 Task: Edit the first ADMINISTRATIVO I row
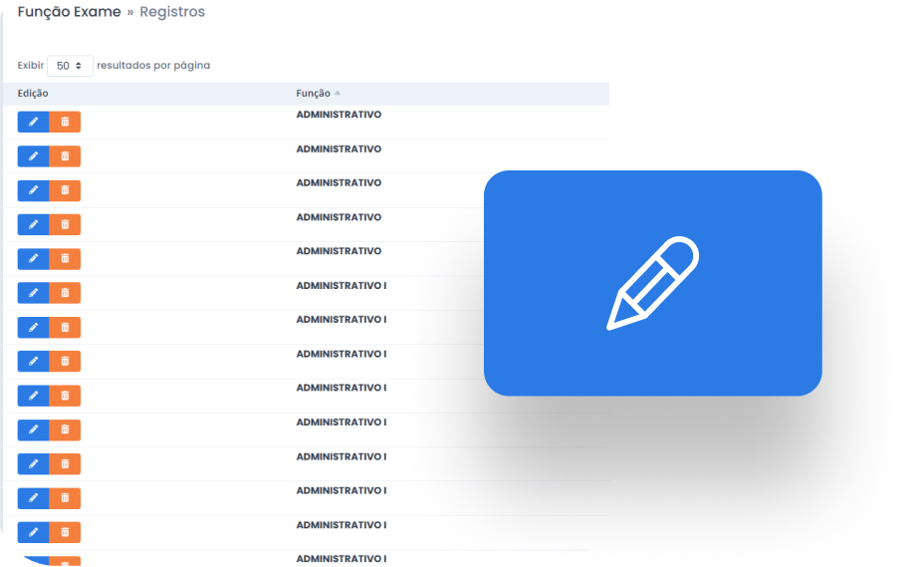(x=33, y=293)
